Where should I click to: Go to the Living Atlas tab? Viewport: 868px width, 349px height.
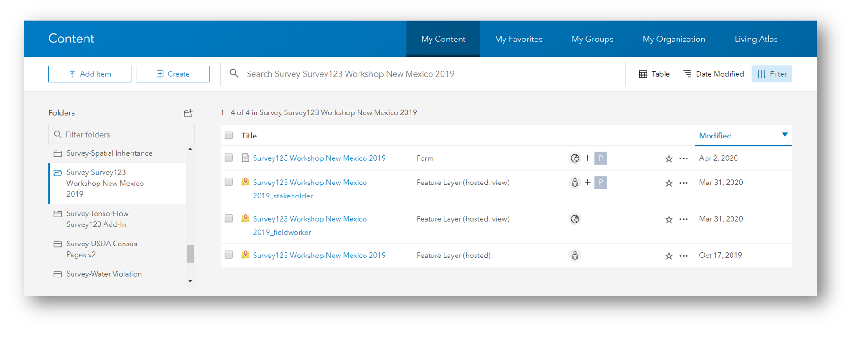coord(756,39)
